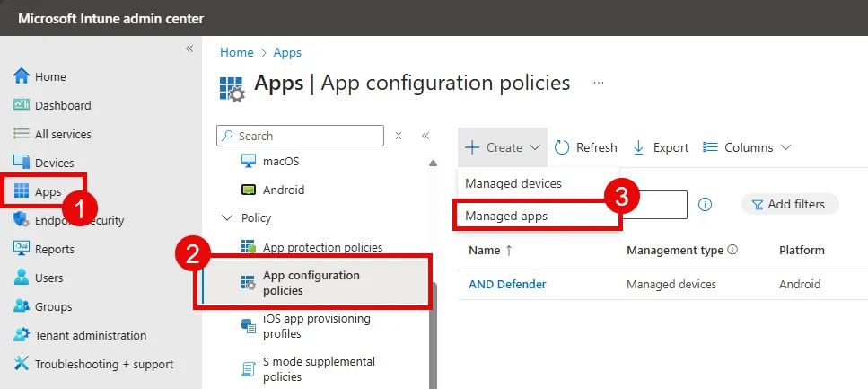Open the AND Defender policy

pos(507,284)
